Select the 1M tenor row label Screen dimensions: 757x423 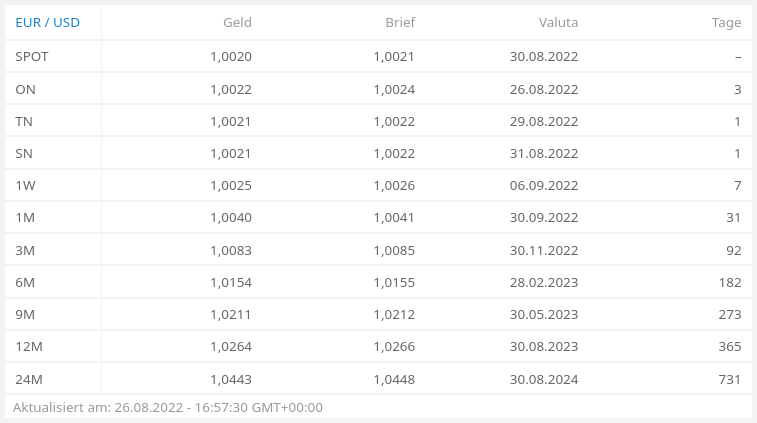(x=26, y=217)
